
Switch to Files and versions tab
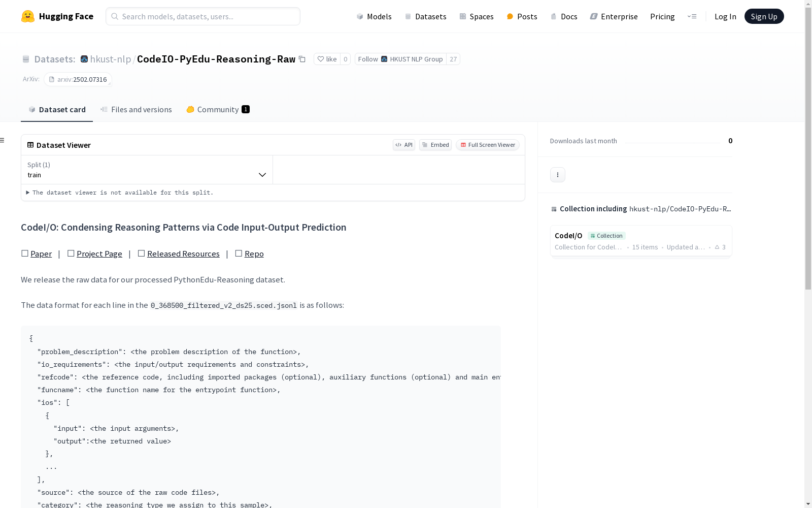(136, 109)
